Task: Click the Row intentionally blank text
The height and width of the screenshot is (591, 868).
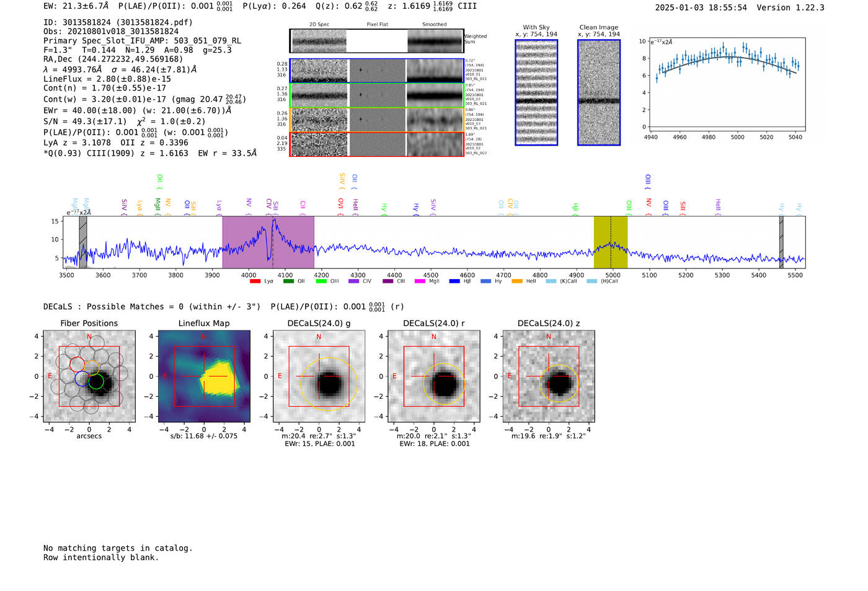Action: coord(101,558)
